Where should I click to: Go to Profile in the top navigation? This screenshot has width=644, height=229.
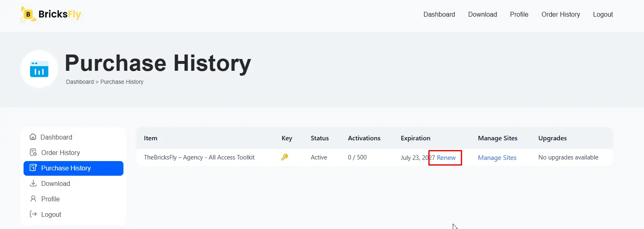[519, 14]
